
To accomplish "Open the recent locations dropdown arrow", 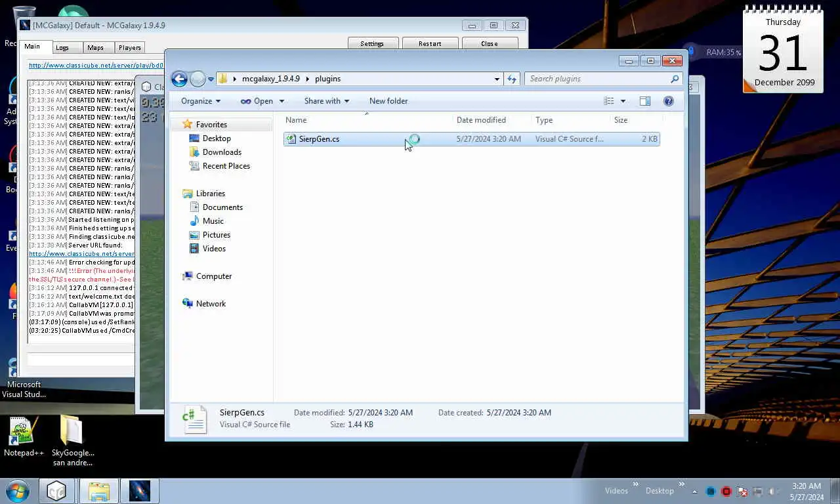I will 211,79.
